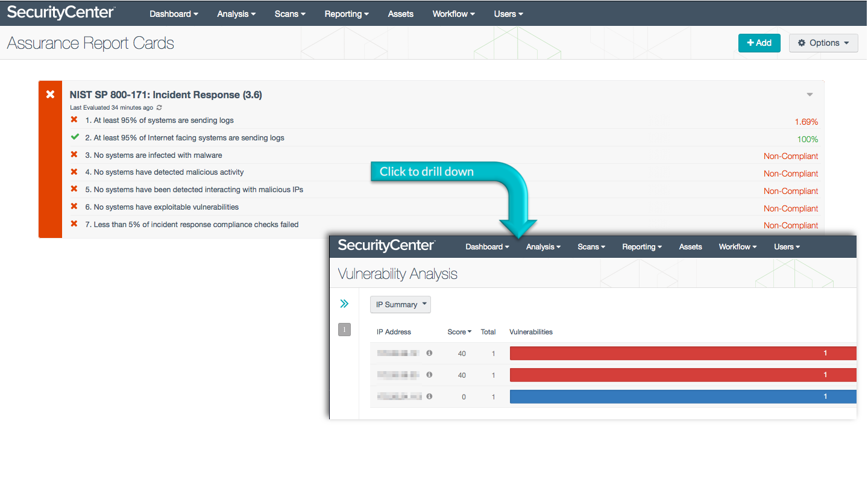
Task: Click the red X icon for the malware policy
Action: tap(74, 155)
